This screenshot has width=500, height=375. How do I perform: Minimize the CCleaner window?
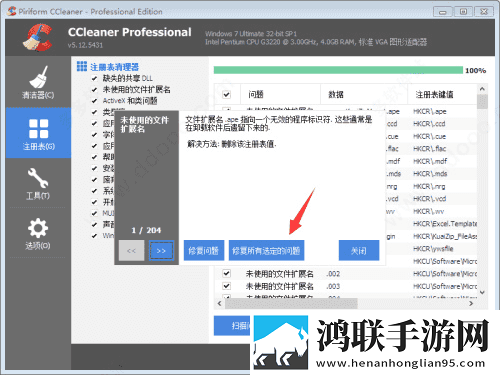[x=443, y=12]
